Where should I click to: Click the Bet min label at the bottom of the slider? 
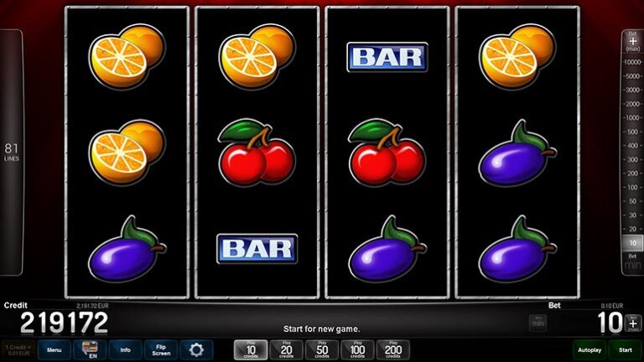632,261
